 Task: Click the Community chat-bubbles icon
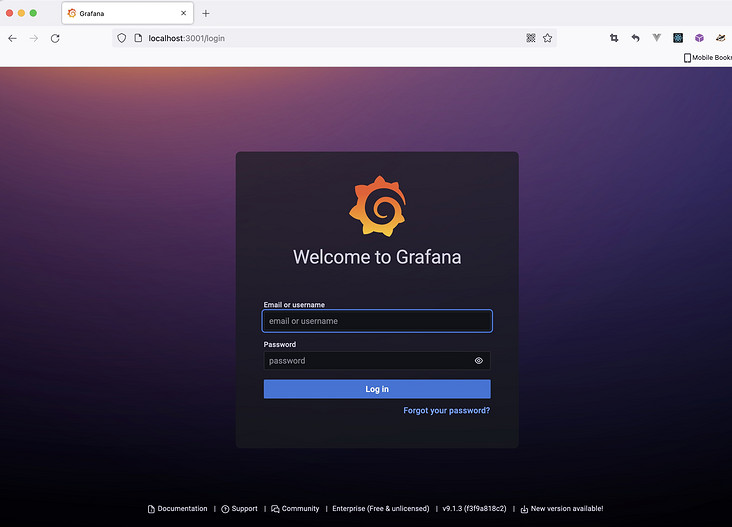pyautogui.click(x=275, y=509)
